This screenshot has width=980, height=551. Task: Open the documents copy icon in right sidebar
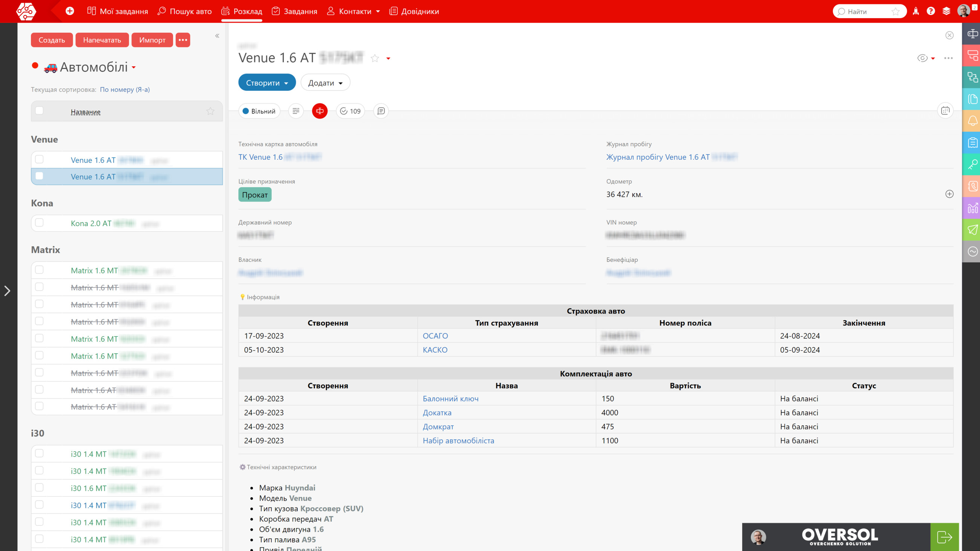pyautogui.click(x=972, y=99)
